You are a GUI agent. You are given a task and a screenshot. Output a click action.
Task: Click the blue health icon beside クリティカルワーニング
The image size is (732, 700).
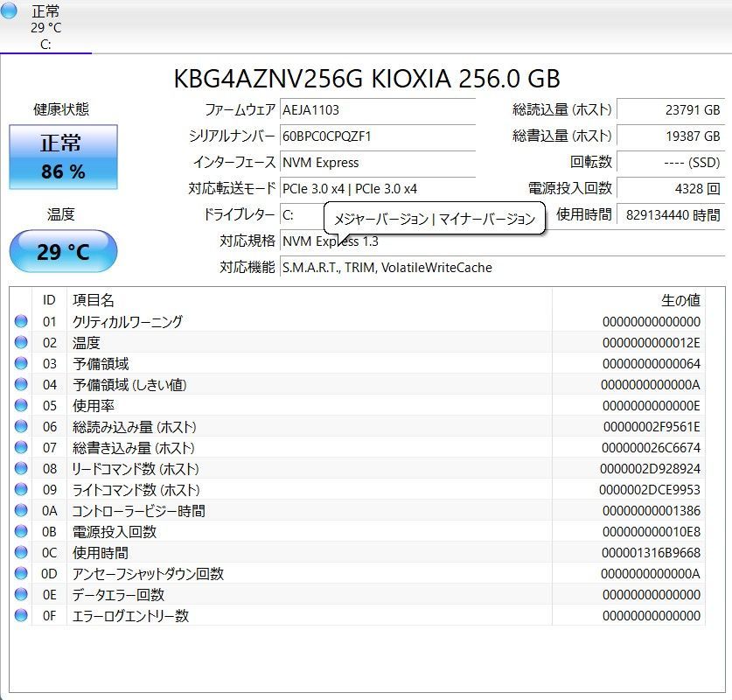click(21, 321)
